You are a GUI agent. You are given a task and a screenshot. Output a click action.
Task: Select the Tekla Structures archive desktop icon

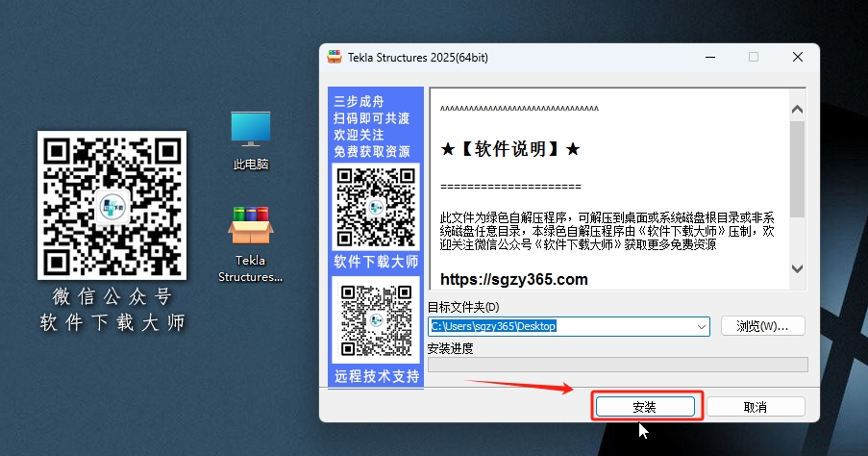(x=251, y=243)
